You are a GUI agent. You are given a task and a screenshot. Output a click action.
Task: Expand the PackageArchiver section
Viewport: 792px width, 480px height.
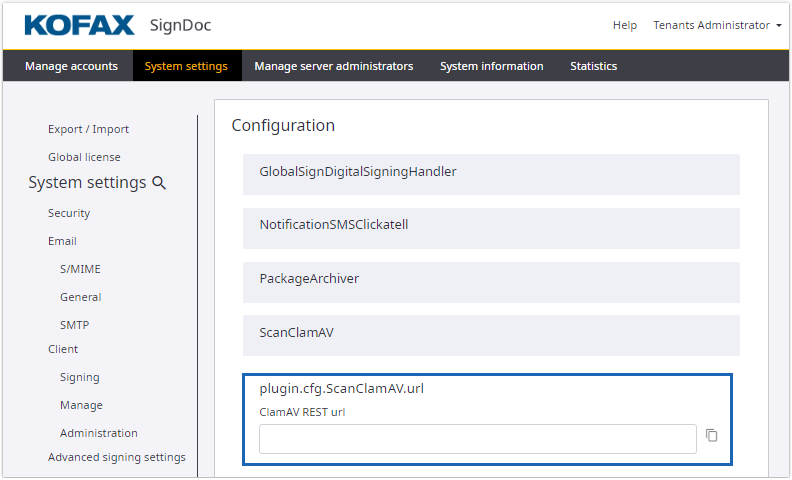[490, 279]
